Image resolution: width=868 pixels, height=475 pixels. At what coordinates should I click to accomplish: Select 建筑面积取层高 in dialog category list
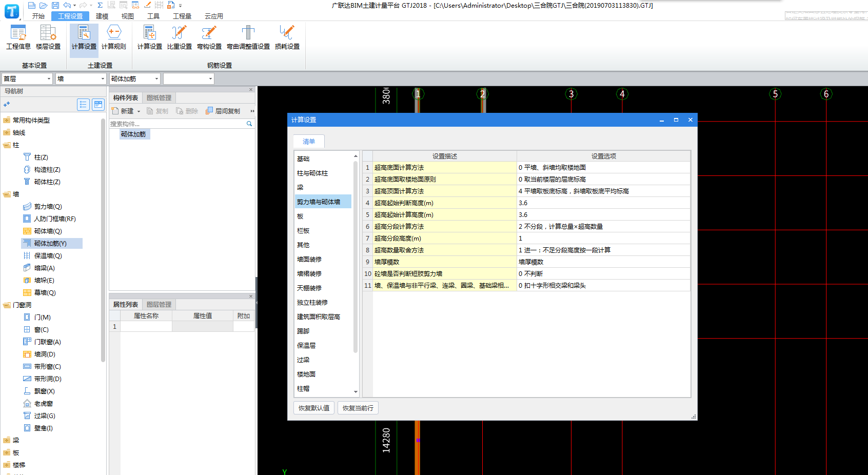click(x=319, y=317)
